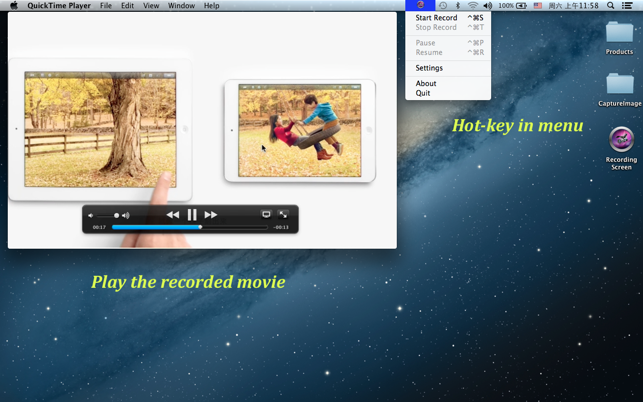
Task: Choose Stop Record in the dropdown menu
Action: point(448,27)
